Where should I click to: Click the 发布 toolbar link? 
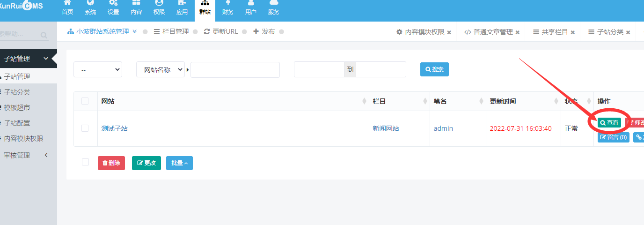coord(264,31)
